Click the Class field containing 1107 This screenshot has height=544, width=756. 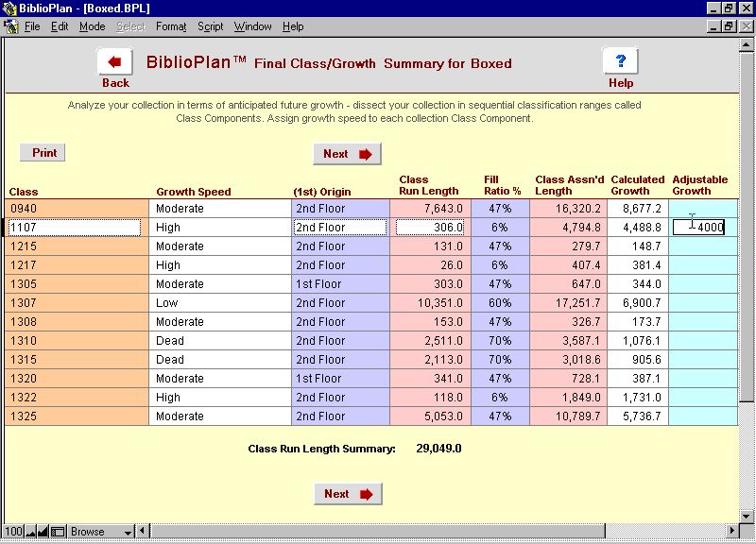(x=75, y=228)
